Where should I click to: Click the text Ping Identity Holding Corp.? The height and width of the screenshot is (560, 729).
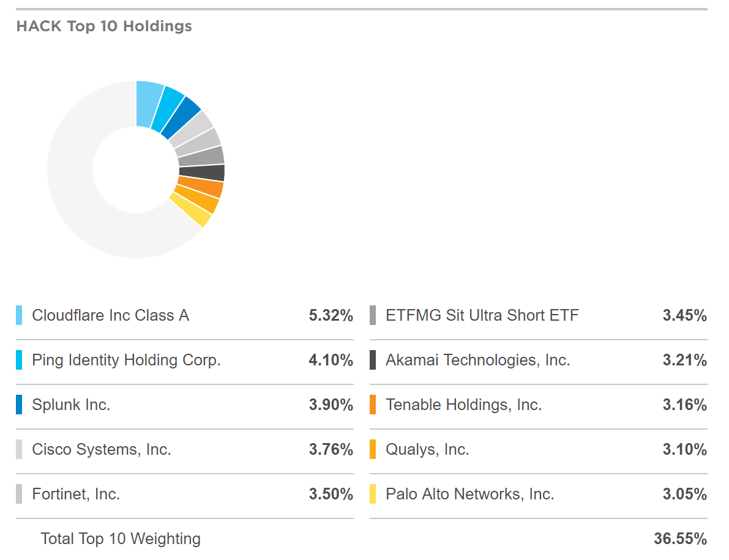click(127, 360)
